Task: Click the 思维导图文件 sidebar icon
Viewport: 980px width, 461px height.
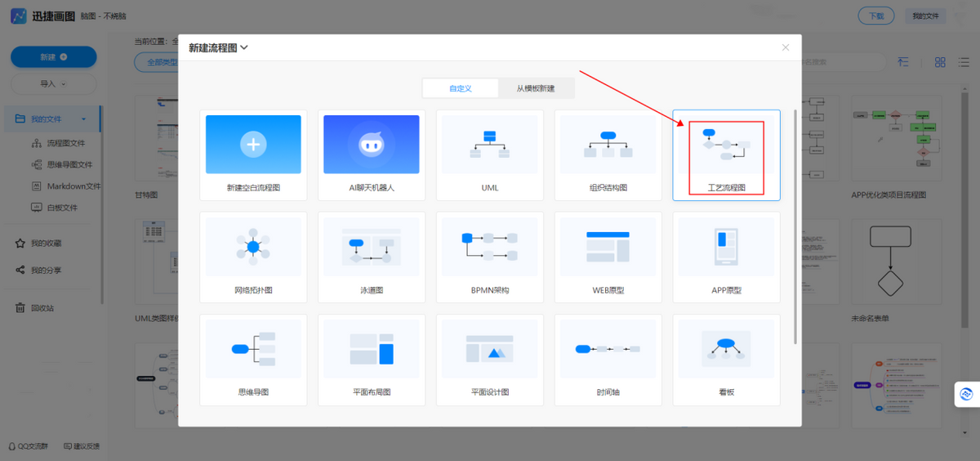Action: 37,164
